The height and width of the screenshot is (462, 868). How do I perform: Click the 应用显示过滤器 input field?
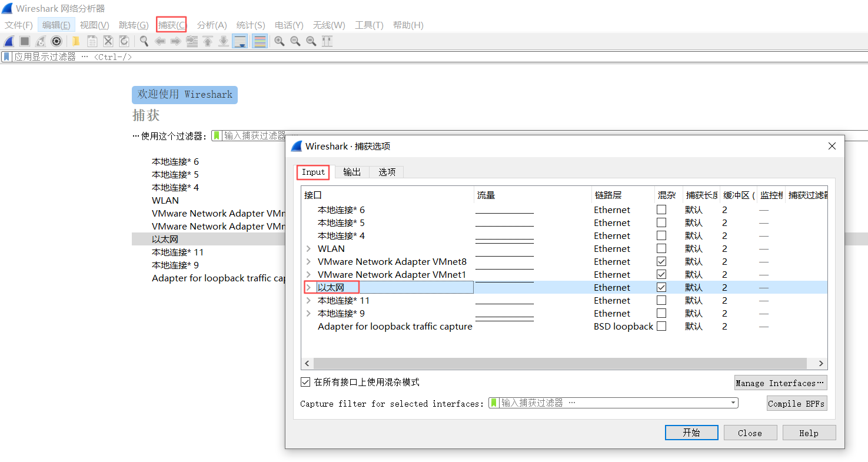click(x=438, y=56)
